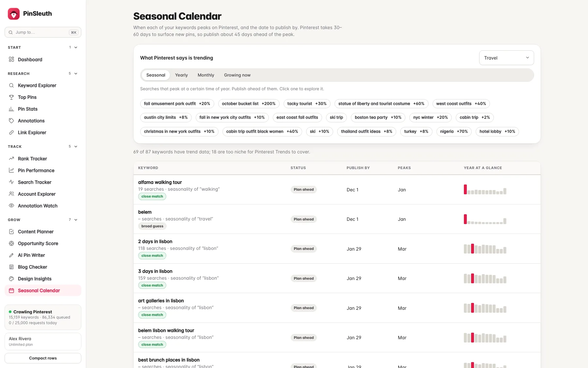The height and width of the screenshot is (368, 588).
Task: Click the Search Tracker pulse icon
Action: [11, 182]
